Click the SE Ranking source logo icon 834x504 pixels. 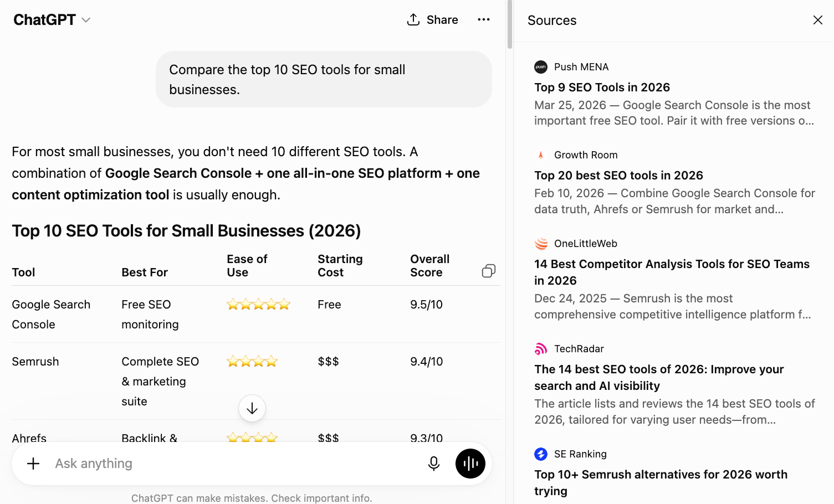(x=541, y=454)
